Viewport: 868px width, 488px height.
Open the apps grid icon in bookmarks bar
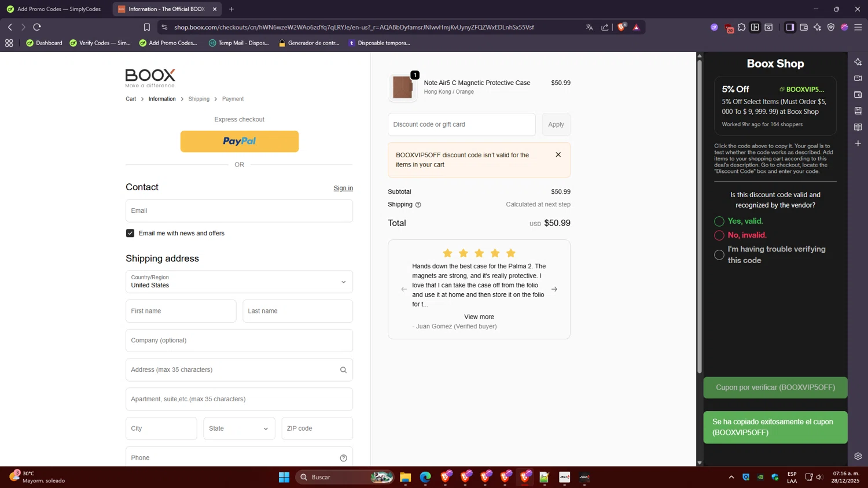9,43
